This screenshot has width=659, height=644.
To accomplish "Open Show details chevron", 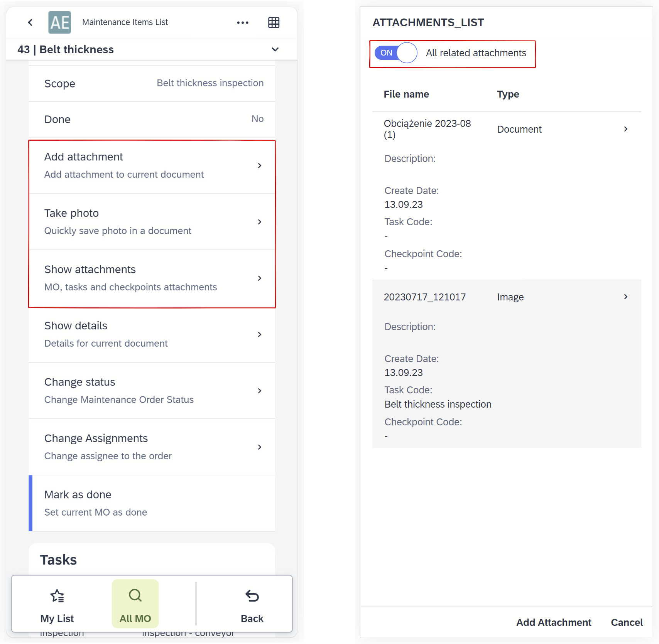I will tap(259, 334).
